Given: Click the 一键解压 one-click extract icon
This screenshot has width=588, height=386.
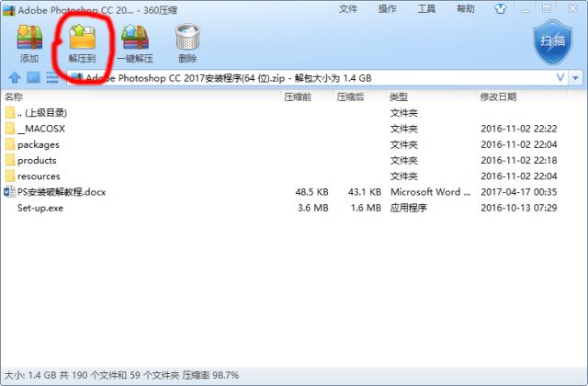Looking at the screenshot, I should (135, 37).
